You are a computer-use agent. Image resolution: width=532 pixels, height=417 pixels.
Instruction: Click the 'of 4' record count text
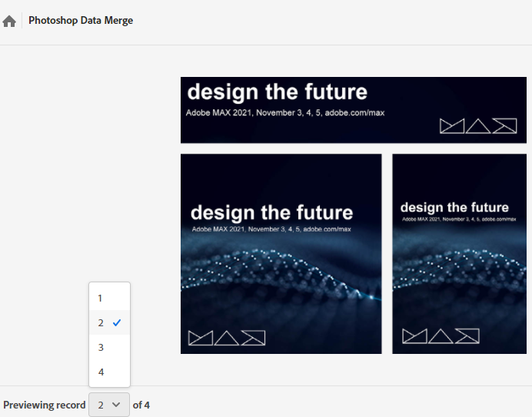tap(141, 405)
